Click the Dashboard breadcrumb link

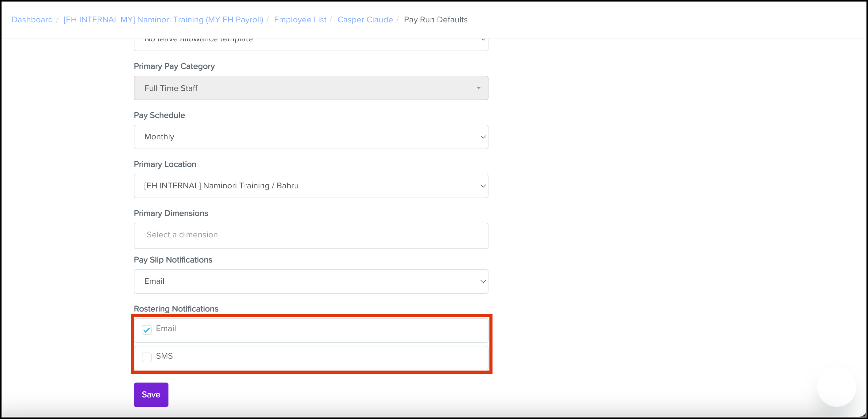tap(32, 20)
